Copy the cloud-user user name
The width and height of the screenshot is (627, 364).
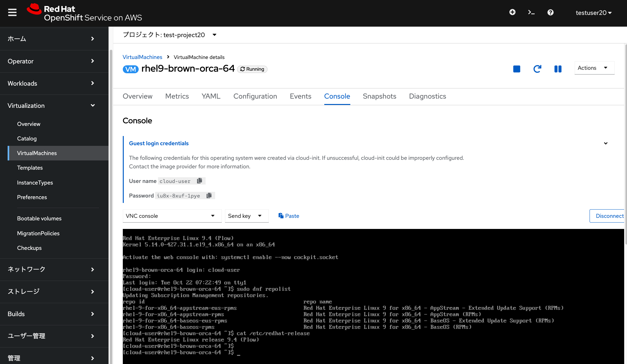tap(200, 181)
